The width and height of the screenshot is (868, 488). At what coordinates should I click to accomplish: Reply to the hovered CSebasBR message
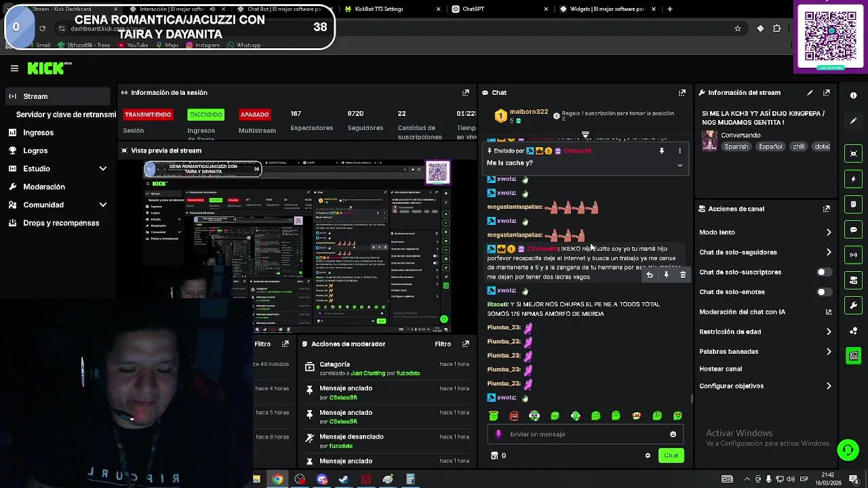[650, 275]
